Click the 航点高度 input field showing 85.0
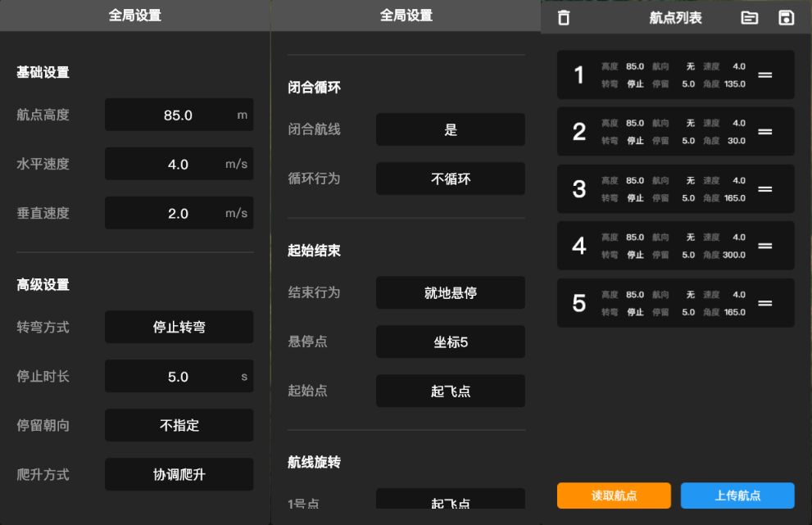812x525 pixels. click(x=179, y=115)
